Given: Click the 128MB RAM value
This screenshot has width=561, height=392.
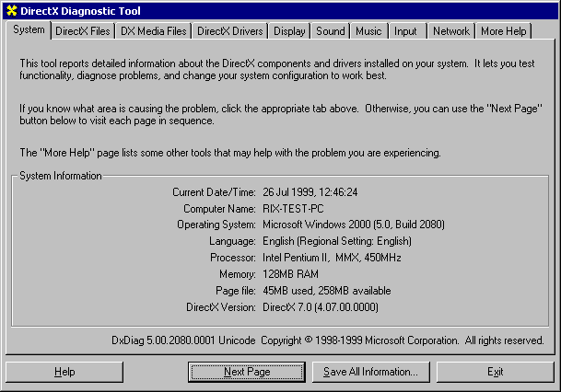Looking at the screenshot, I should click(290, 274).
